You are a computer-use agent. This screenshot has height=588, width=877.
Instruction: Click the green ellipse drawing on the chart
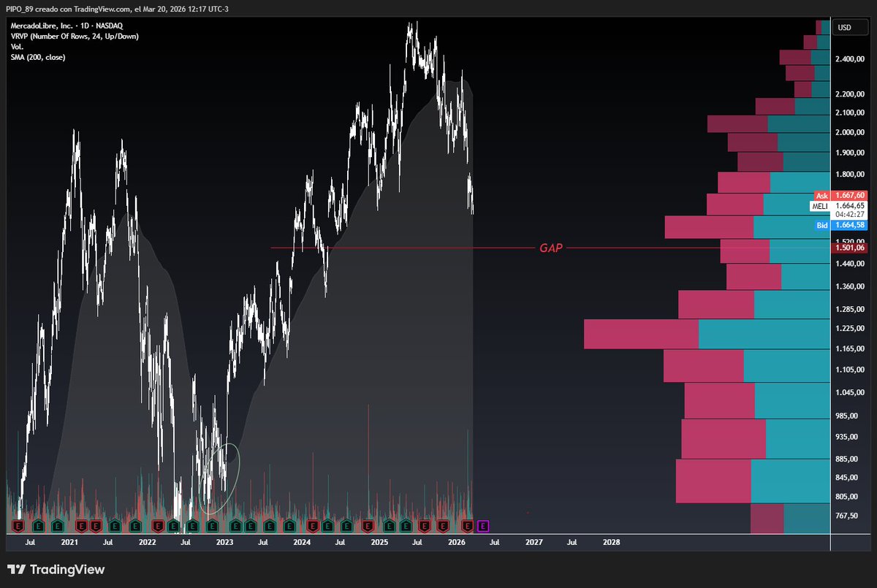pos(219,478)
